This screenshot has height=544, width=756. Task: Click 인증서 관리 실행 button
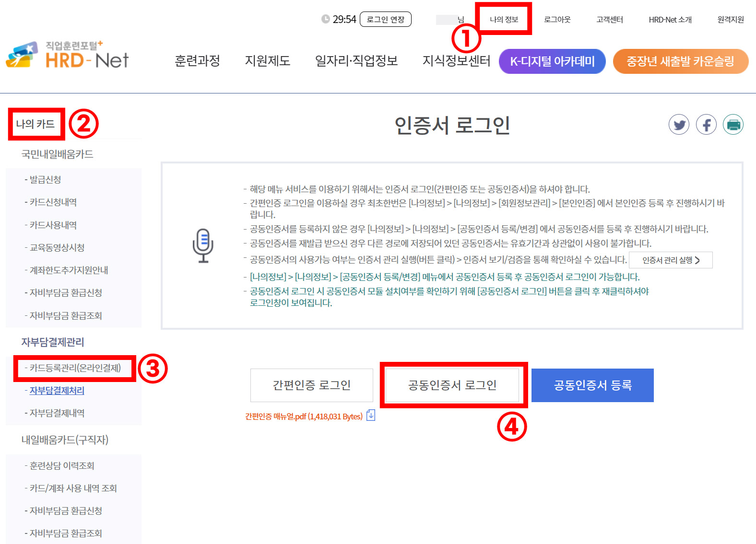671,260
